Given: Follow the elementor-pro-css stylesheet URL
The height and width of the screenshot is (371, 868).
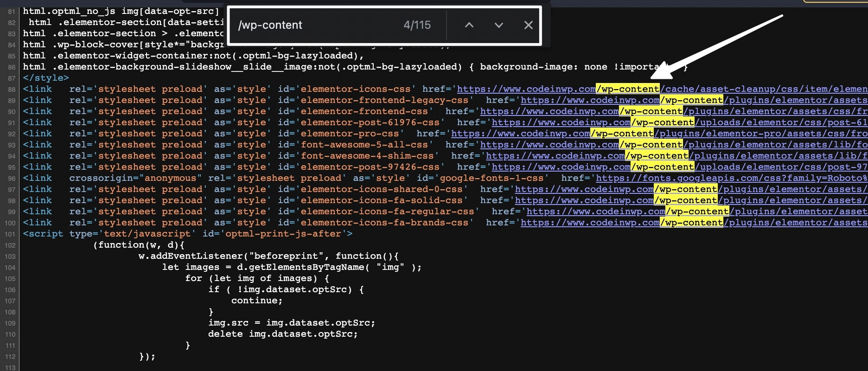Looking at the screenshot, I should point(520,134).
